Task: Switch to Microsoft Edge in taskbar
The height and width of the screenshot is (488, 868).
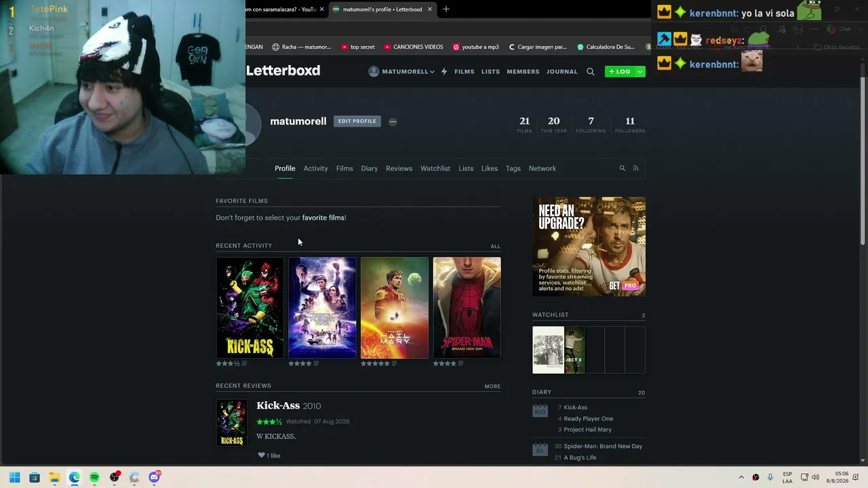Action: coord(75,477)
